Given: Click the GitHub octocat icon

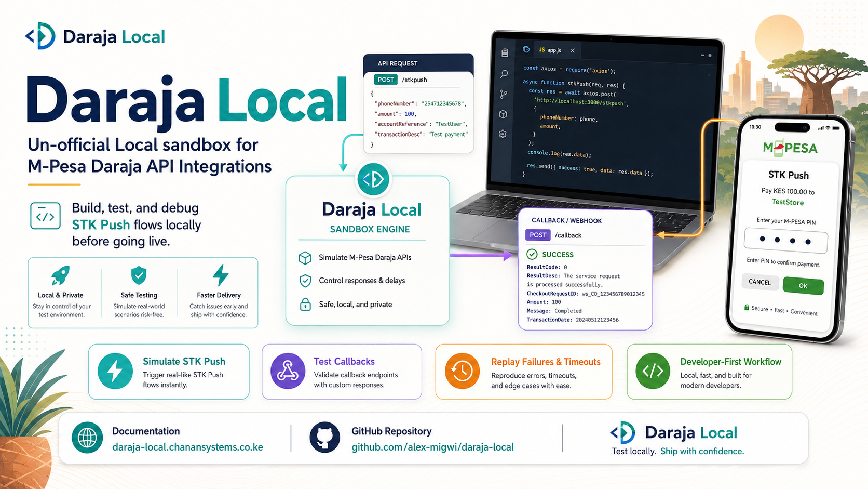Looking at the screenshot, I should click(324, 438).
